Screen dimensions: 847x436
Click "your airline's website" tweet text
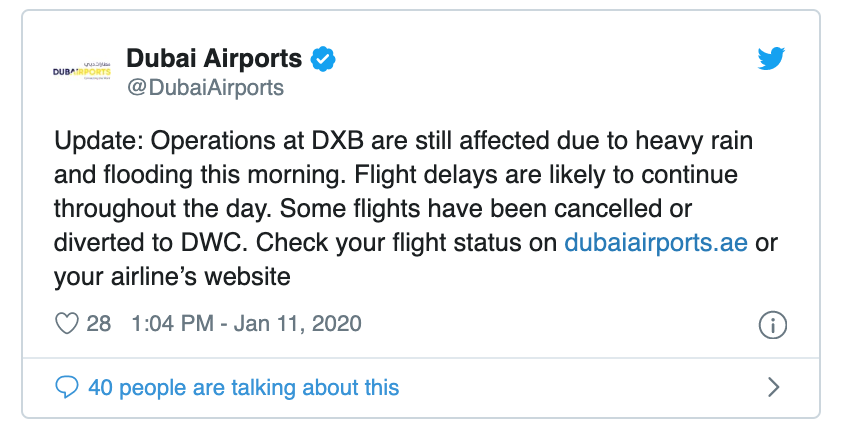coord(172,277)
